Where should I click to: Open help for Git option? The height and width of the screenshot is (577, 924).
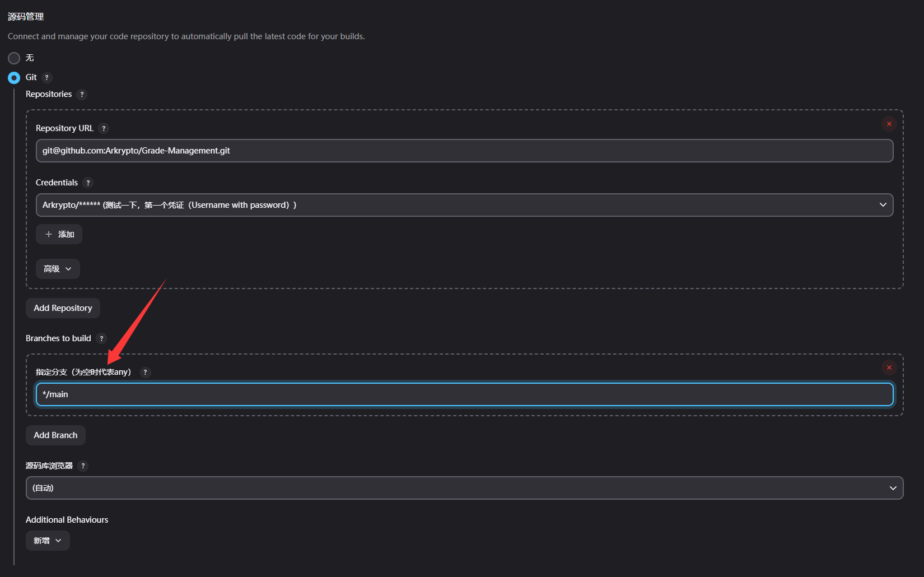pyautogui.click(x=47, y=78)
